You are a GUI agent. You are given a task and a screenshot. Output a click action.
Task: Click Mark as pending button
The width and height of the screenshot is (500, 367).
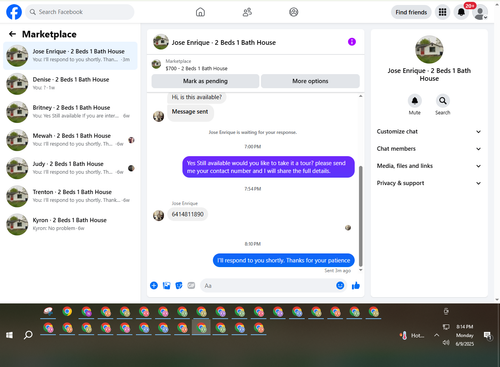pos(205,81)
